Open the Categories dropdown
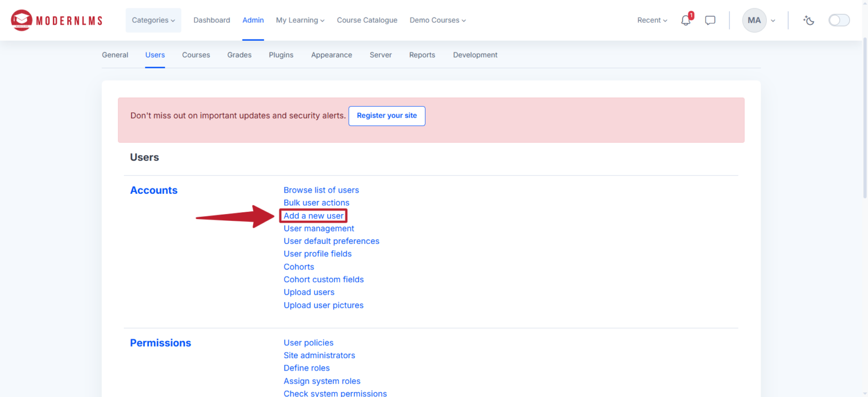 click(153, 20)
